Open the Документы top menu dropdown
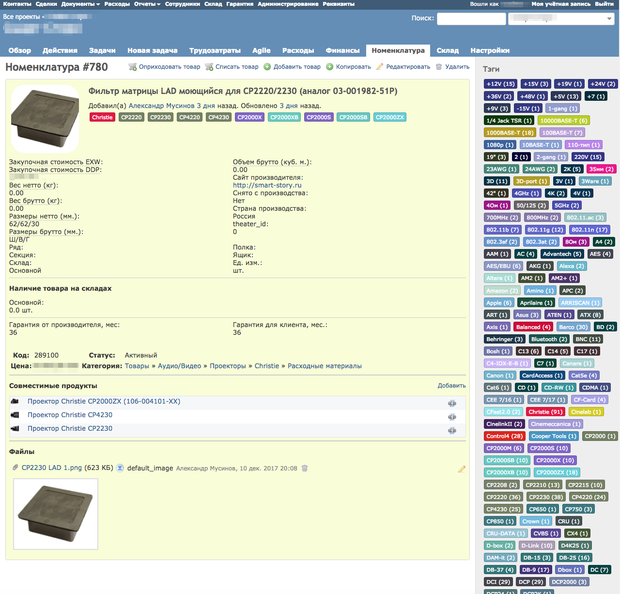This screenshot has height=594, width=620. (80, 4)
